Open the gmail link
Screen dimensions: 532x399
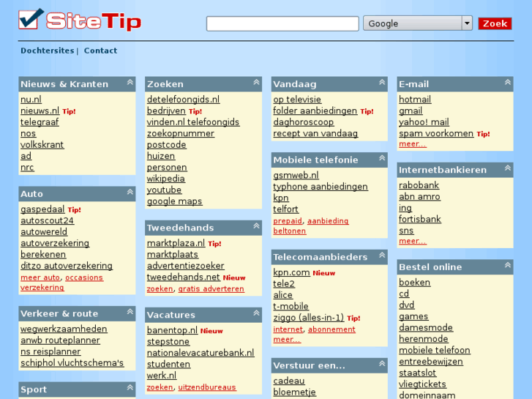411,111
